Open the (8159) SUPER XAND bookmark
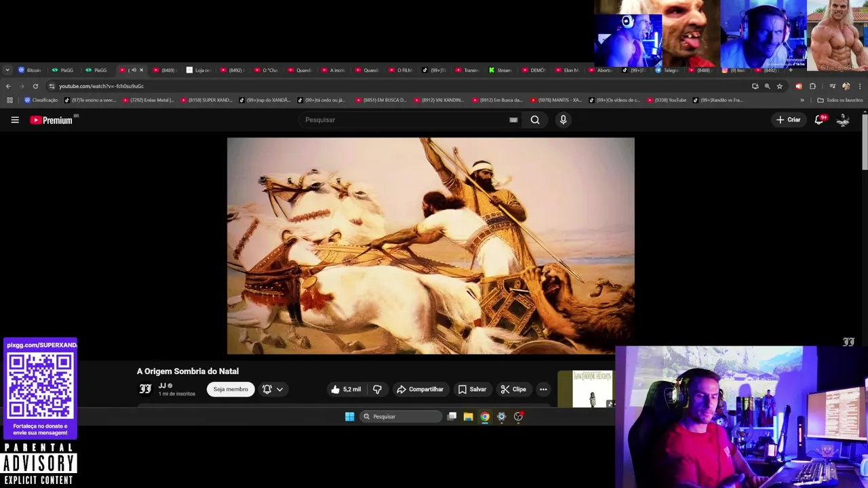Viewport: 868px width, 488px height. point(206,100)
